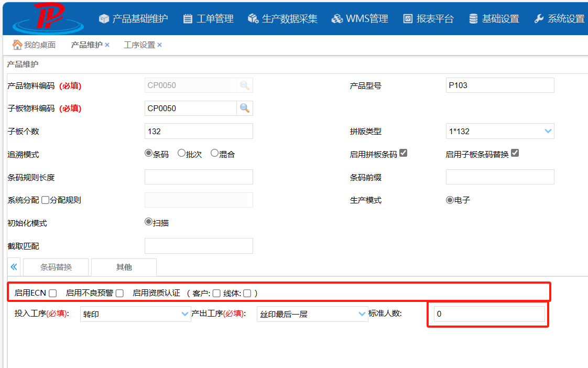Click the double-chevron collapse icon beside 条码替换

14,267
